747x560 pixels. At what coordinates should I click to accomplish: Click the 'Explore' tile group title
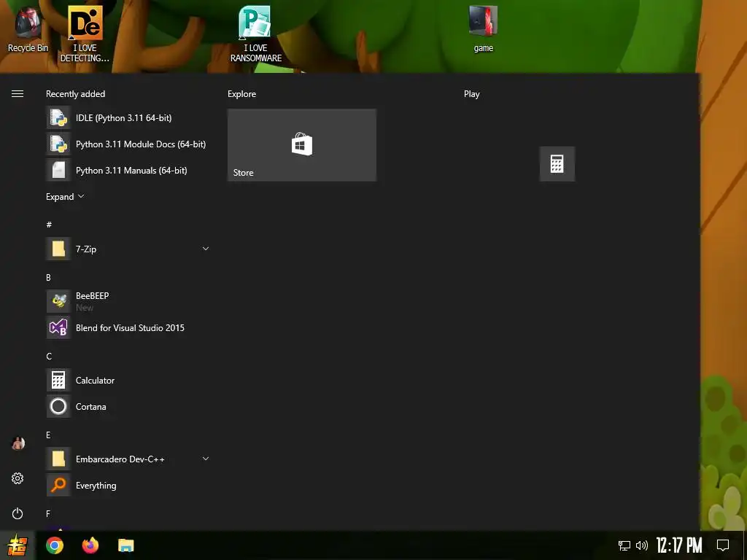click(241, 94)
